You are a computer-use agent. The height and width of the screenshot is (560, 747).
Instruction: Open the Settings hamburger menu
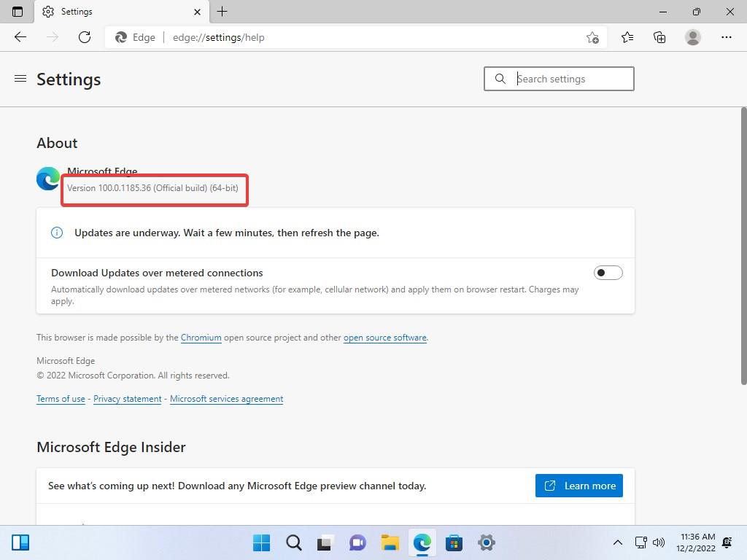click(20, 79)
